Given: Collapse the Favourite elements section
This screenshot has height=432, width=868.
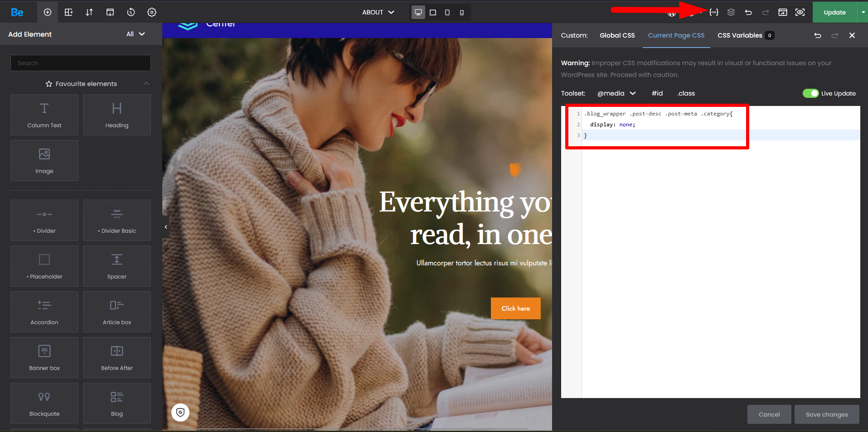Looking at the screenshot, I should (x=146, y=84).
